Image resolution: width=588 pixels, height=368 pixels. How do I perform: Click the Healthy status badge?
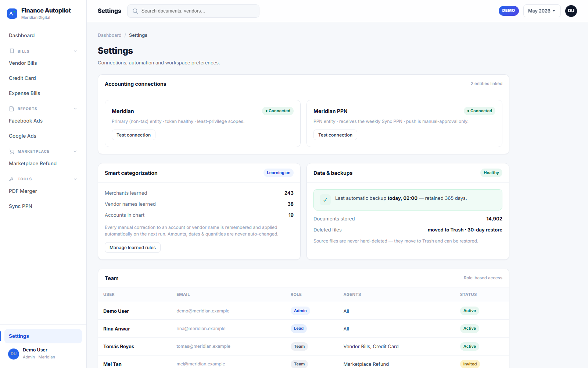[491, 173]
